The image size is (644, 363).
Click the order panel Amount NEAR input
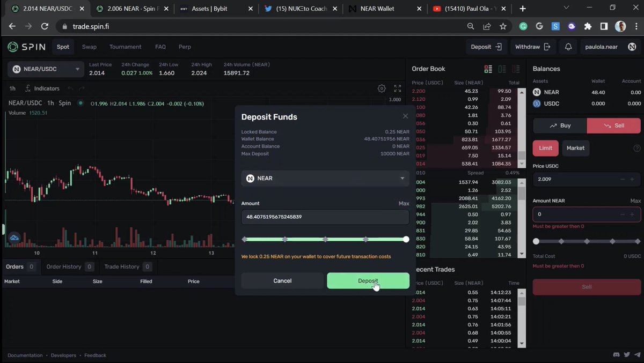click(587, 214)
